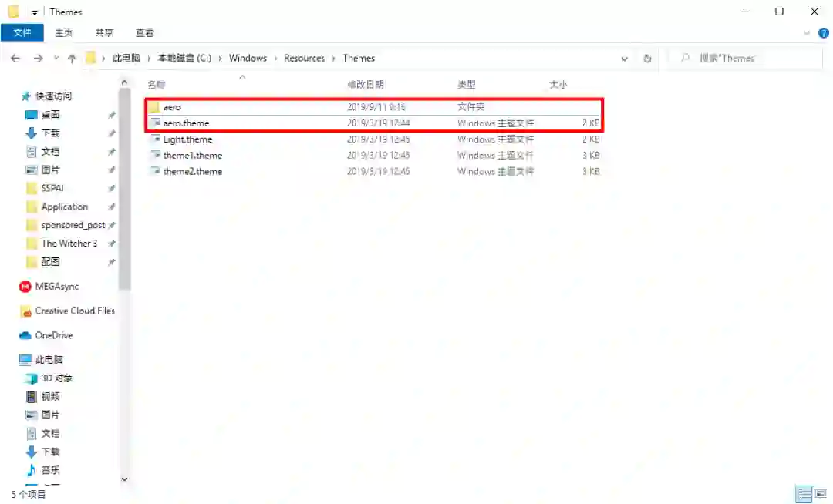Image resolution: width=833 pixels, height=504 pixels.
Task: Go up one folder level
Action: tap(72, 59)
